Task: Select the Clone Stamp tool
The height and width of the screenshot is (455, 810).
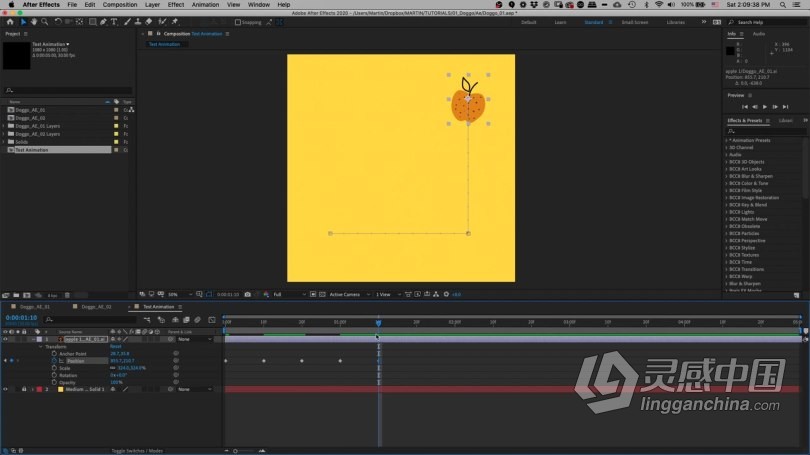Action: [x=138, y=22]
